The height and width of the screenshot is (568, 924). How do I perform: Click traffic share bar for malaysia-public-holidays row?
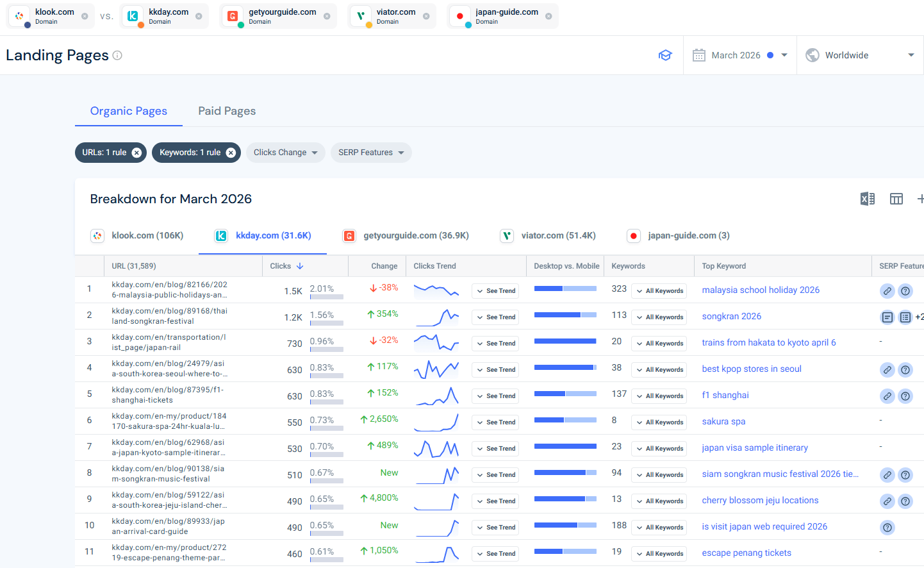click(x=327, y=297)
